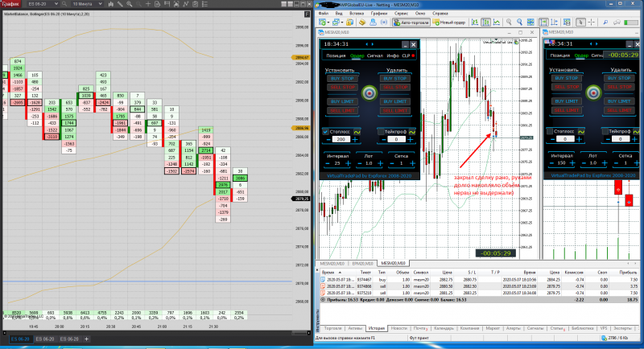Open the Графики menu

378,13
